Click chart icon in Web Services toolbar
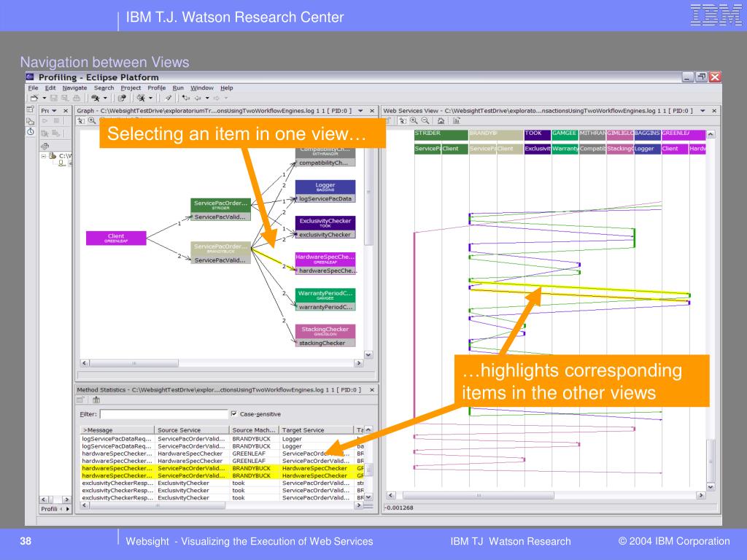747x560 pixels. point(457,121)
